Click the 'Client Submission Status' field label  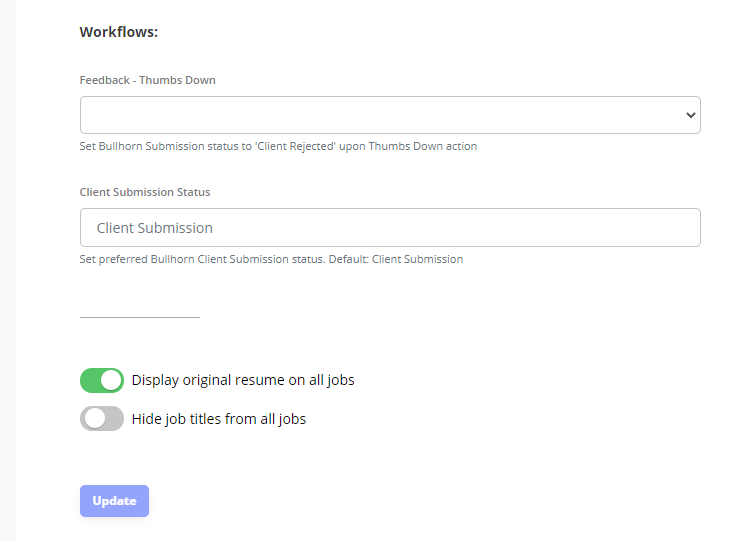tap(145, 192)
